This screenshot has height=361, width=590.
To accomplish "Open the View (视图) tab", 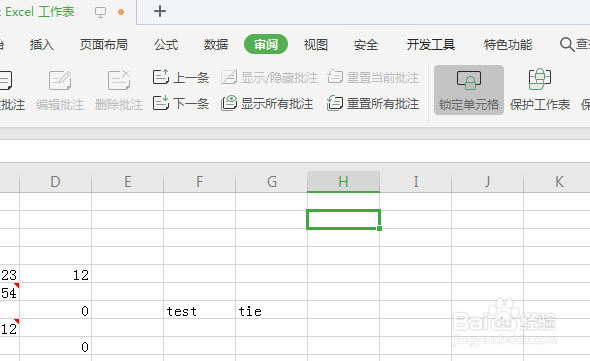I will coord(316,44).
